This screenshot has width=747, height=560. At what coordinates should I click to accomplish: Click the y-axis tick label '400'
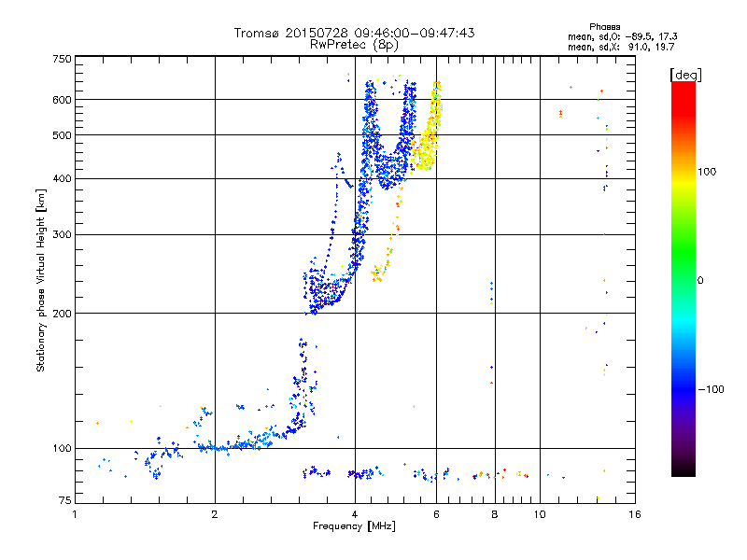point(62,179)
